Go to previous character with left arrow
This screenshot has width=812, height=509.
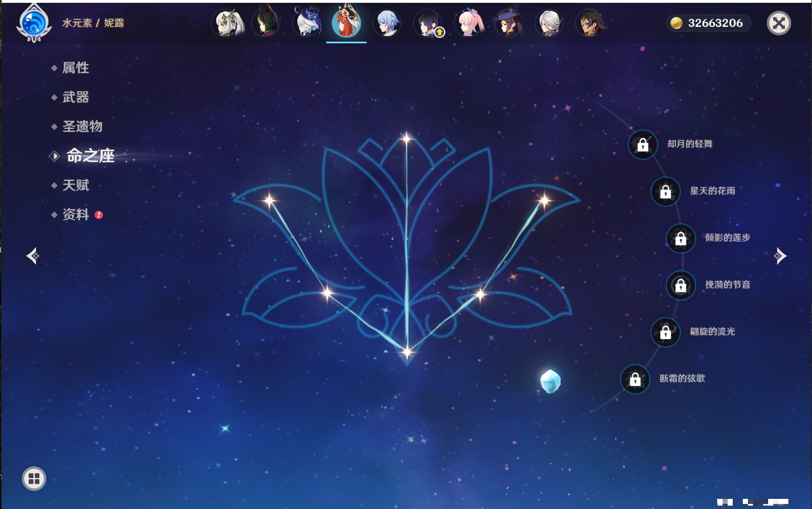(33, 256)
